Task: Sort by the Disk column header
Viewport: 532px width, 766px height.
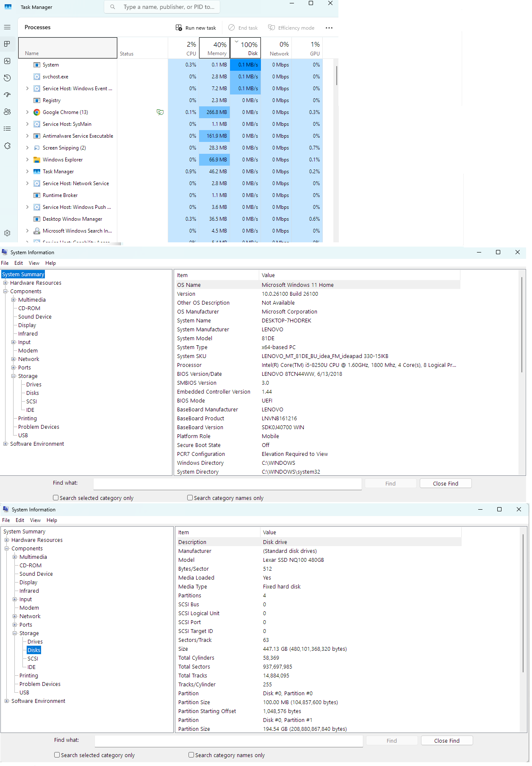Action: 245,48
